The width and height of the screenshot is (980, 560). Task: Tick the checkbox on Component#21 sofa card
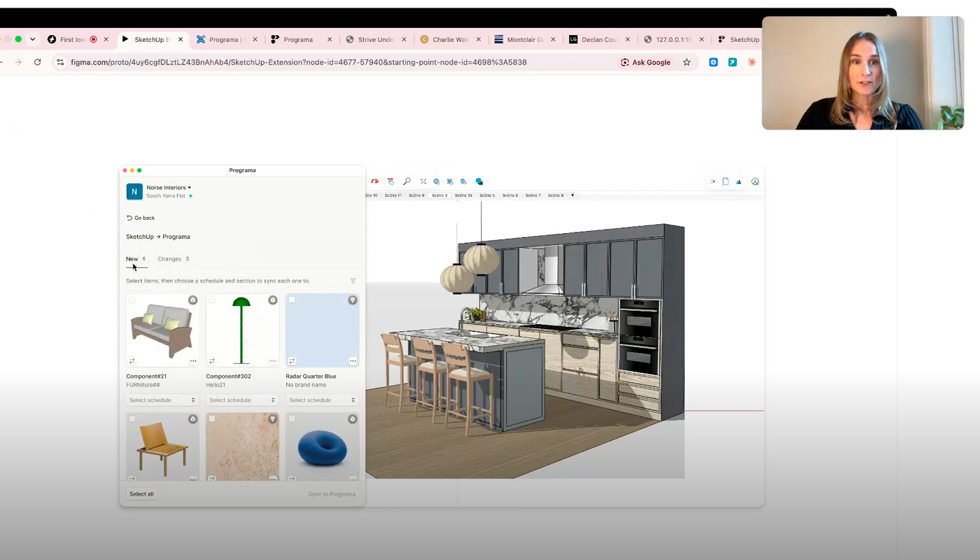132,300
